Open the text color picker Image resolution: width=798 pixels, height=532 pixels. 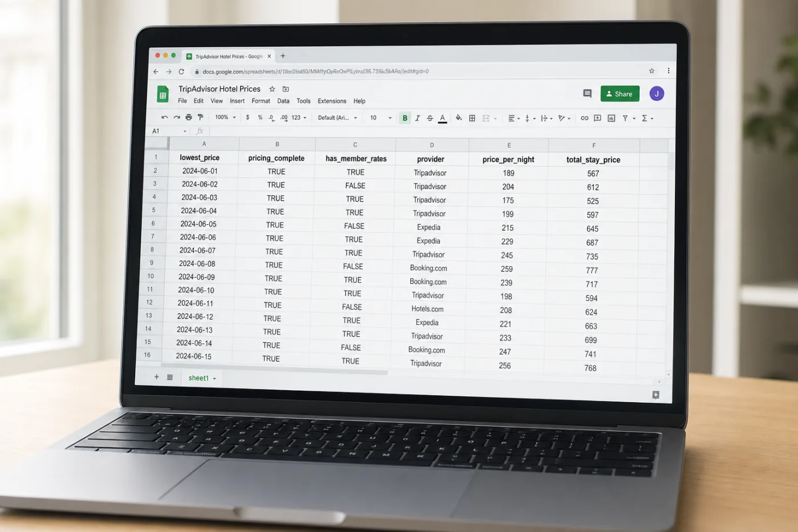pyautogui.click(x=442, y=118)
